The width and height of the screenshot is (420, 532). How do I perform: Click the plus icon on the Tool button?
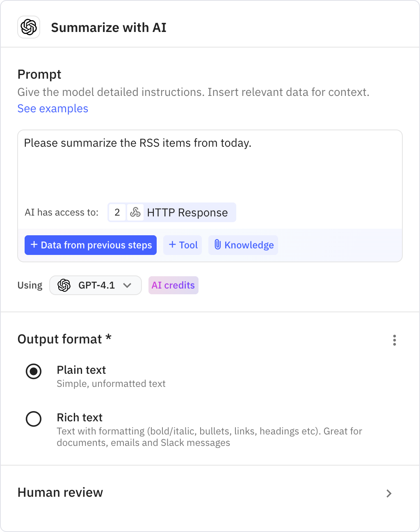click(173, 245)
